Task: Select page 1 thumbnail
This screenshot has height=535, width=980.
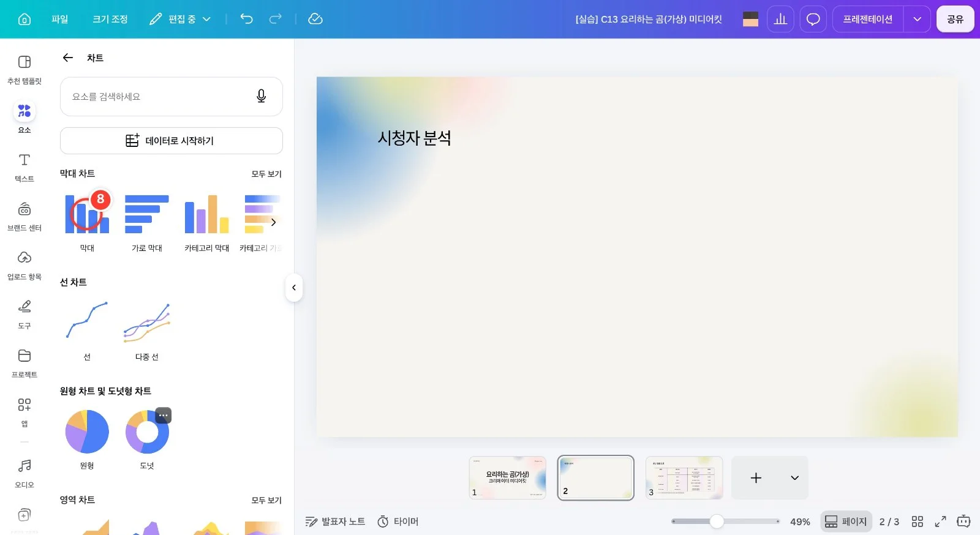Action: (508, 477)
